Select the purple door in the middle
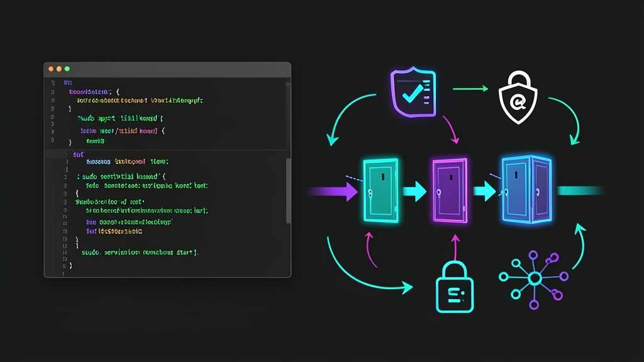 click(450, 190)
